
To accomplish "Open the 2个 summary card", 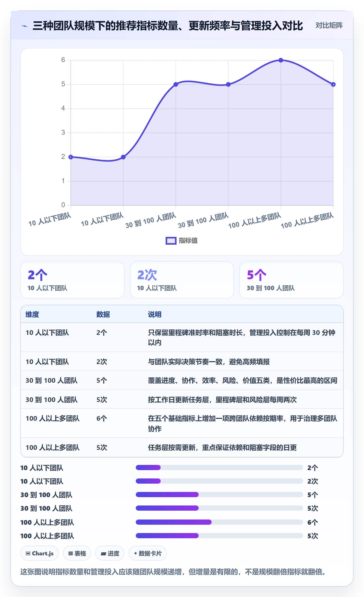I will [x=73, y=280].
